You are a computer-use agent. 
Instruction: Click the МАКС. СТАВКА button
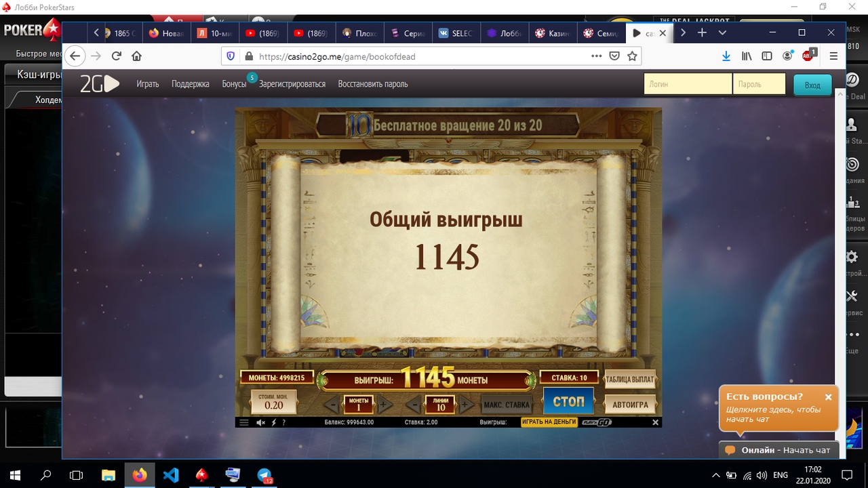coord(507,405)
